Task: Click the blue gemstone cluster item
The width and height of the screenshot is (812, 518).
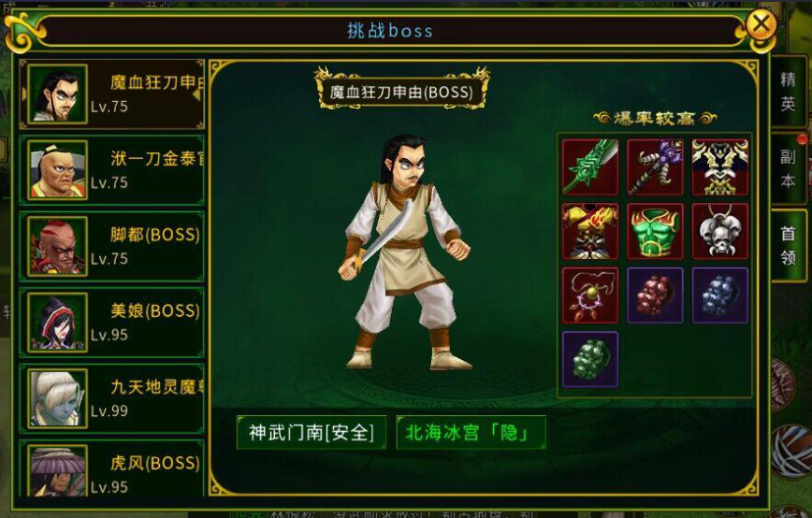Action: [x=719, y=295]
